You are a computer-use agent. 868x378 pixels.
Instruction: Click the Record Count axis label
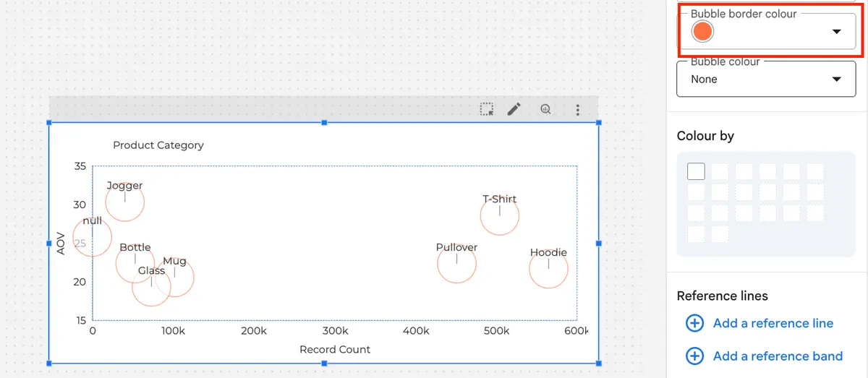tap(335, 349)
